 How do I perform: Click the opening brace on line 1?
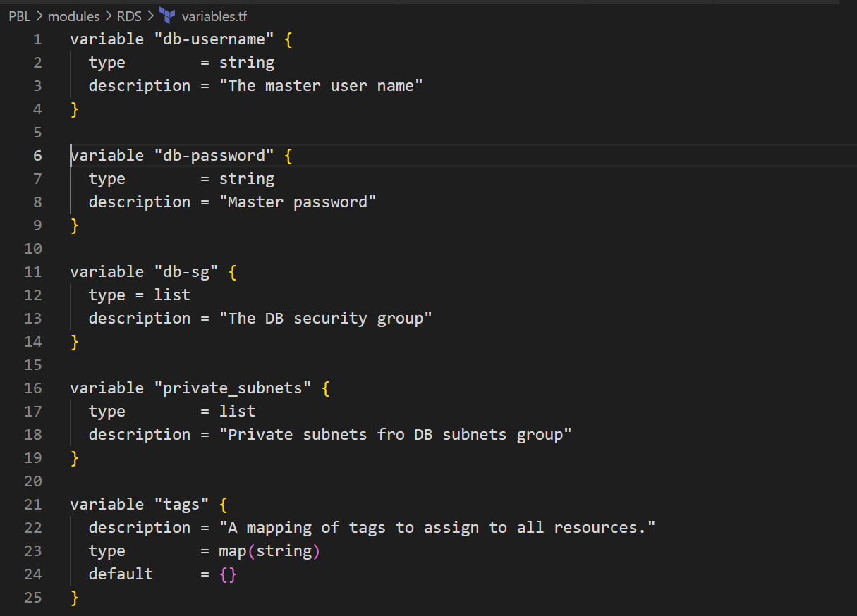point(288,39)
